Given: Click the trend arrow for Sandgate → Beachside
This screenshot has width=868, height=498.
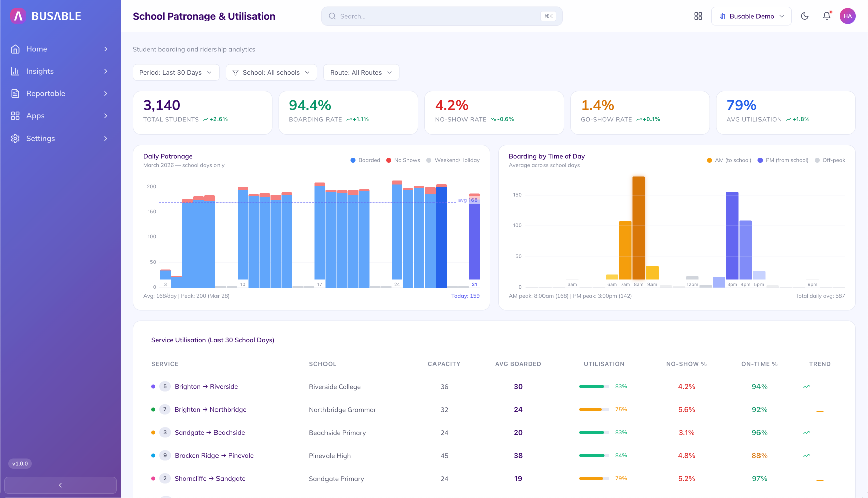Looking at the screenshot, I should point(806,433).
